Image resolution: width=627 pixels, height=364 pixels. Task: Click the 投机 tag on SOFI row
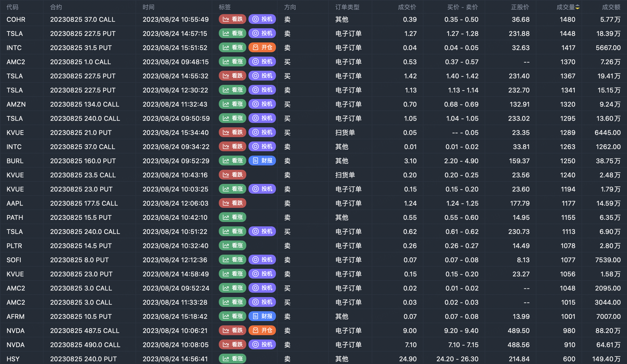tap(262, 260)
